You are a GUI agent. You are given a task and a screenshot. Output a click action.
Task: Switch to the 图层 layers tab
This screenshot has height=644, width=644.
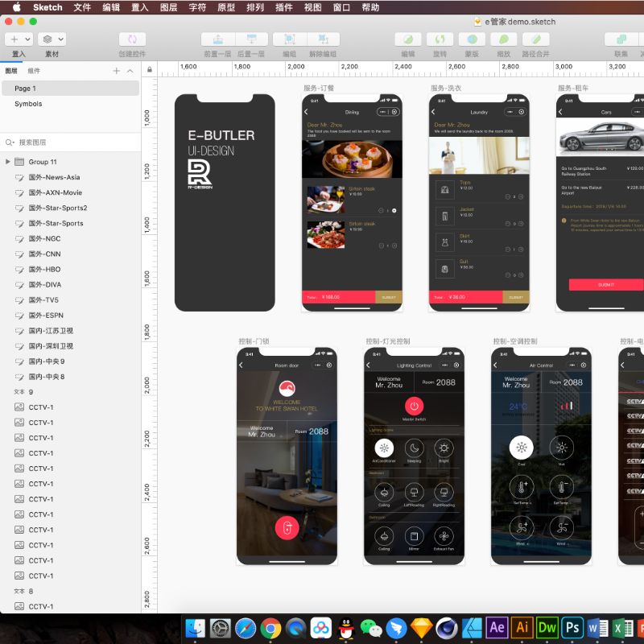coord(11,71)
